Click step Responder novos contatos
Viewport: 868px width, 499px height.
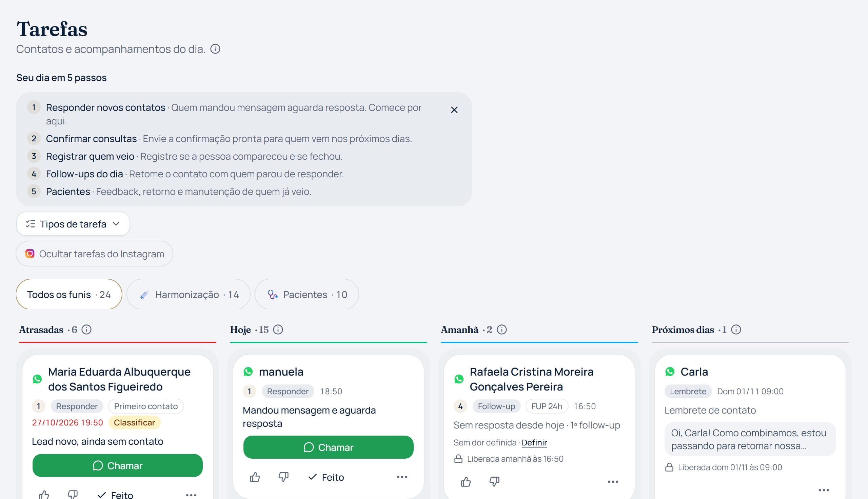click(x=105, y=107)
